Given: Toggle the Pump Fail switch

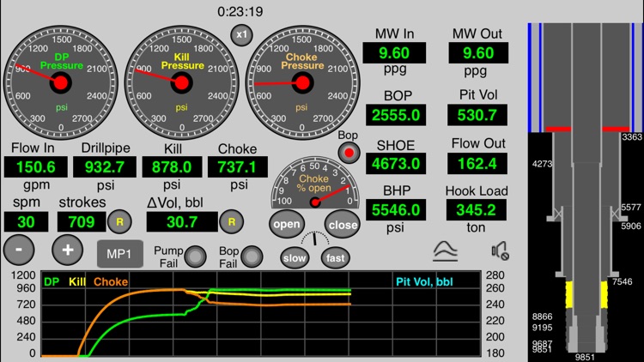Looking at the screenshot, I should pos(195,256).
